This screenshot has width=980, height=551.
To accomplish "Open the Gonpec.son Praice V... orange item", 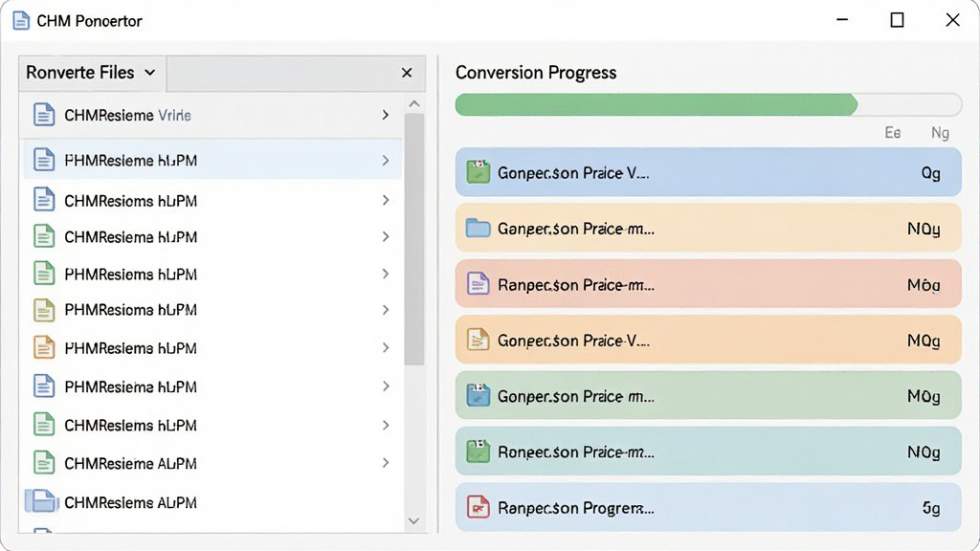I will point(708,340).
